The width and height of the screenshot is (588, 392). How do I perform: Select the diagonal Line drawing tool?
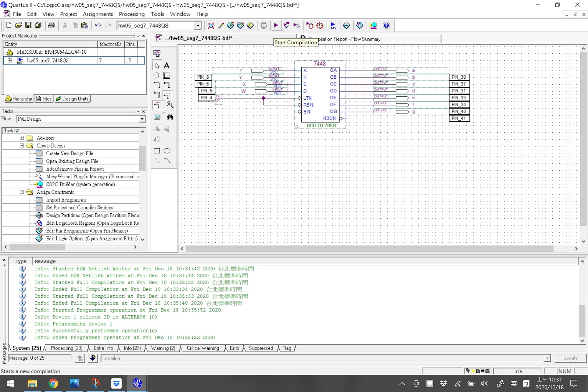[157, 161]
